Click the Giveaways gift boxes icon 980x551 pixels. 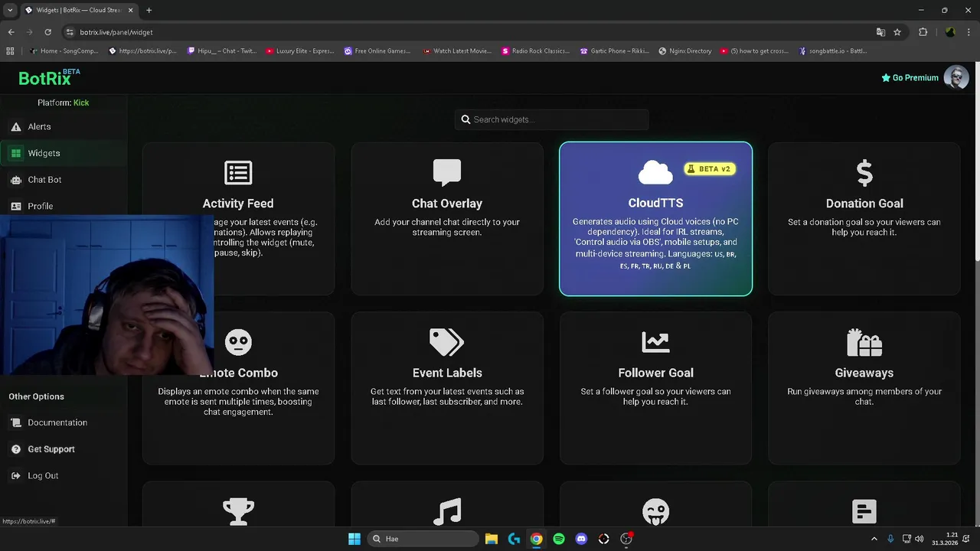864,342
